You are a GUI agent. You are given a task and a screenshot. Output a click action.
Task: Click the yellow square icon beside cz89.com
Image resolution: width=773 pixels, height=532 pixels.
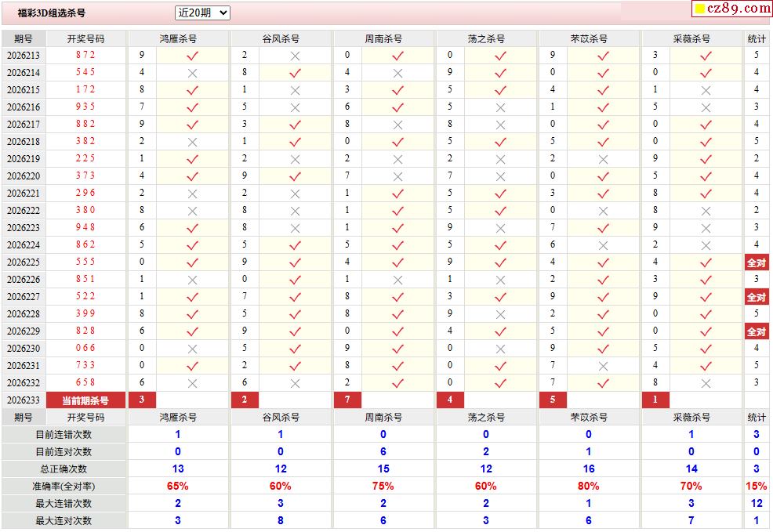click(699, 9)
